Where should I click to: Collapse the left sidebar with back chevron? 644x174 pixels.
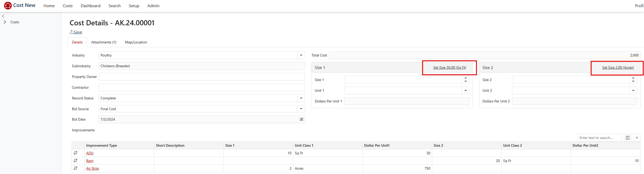click(x=3, y=16)
